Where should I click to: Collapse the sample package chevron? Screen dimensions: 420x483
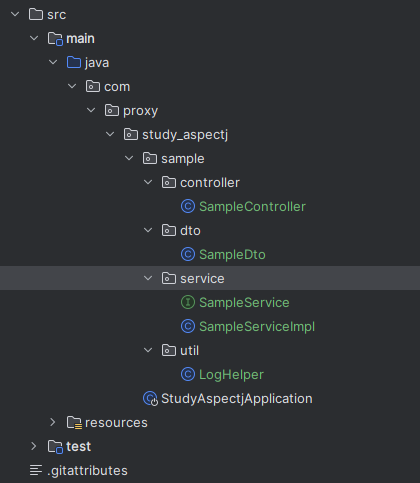tap(129, 158)
